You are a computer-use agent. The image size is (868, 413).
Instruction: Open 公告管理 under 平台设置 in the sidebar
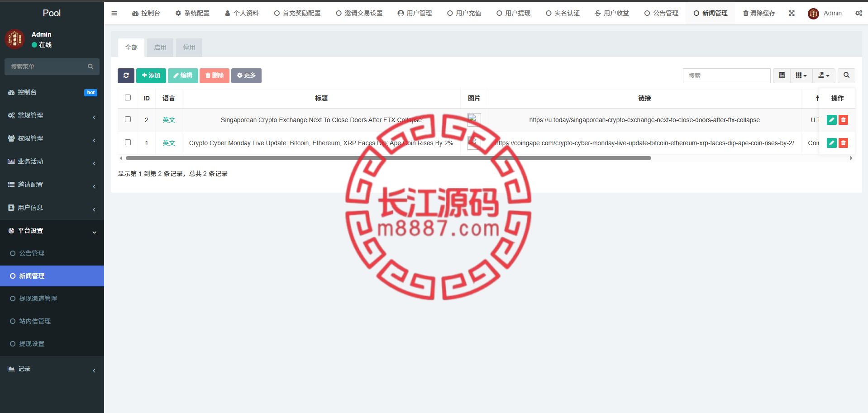[52, 253]
